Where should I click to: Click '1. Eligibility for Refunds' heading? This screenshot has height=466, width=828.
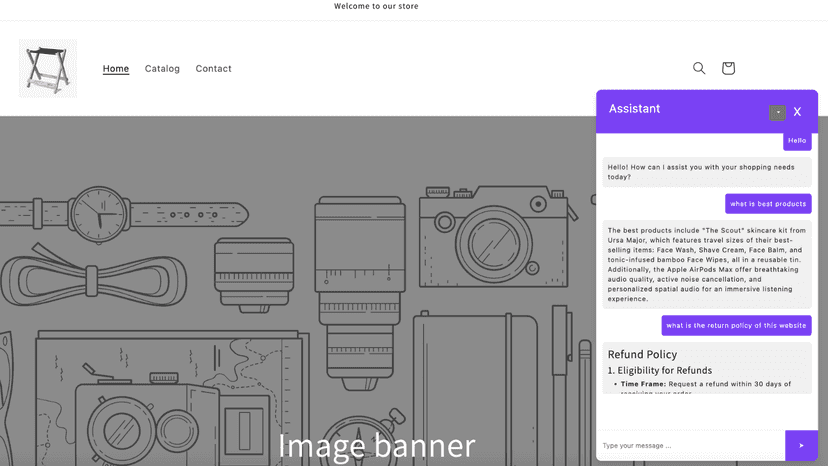660,370
